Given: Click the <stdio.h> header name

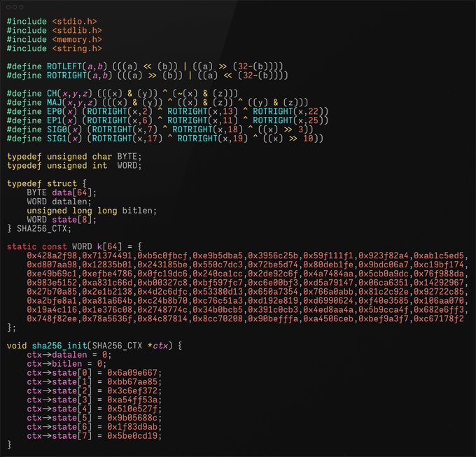Looking at the screenshot, I should point(74,22).
